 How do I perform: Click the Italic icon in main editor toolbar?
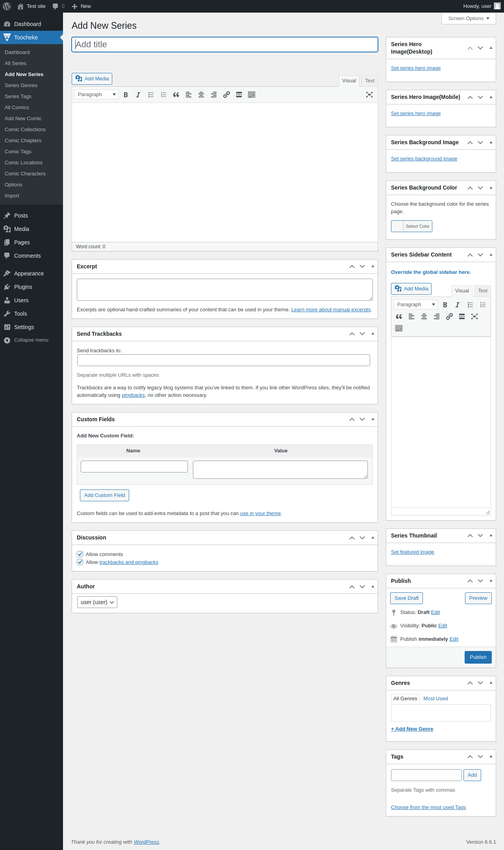click(x=138, y=95)
